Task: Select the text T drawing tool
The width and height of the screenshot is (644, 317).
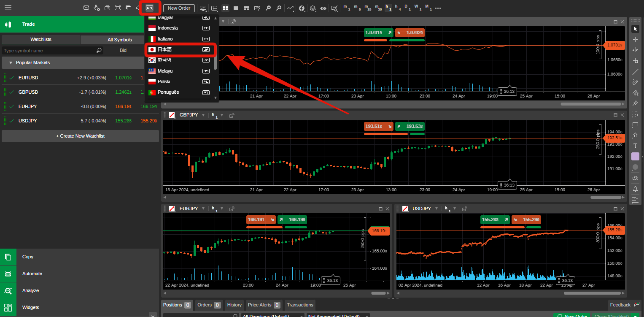Action: tap(636, 146)
